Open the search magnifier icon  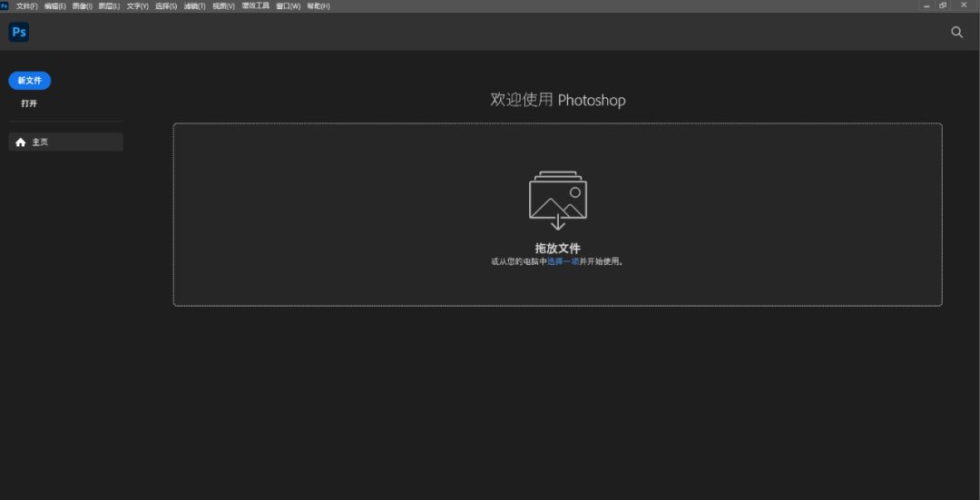click(956, 33)
